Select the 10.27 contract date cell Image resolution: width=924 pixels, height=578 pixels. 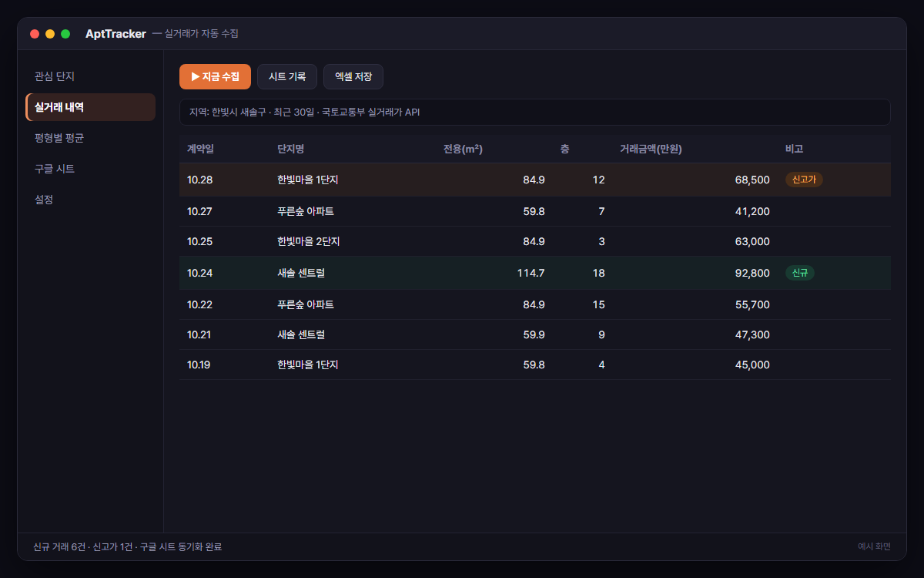pyautogui.click(x=200, y=211)
